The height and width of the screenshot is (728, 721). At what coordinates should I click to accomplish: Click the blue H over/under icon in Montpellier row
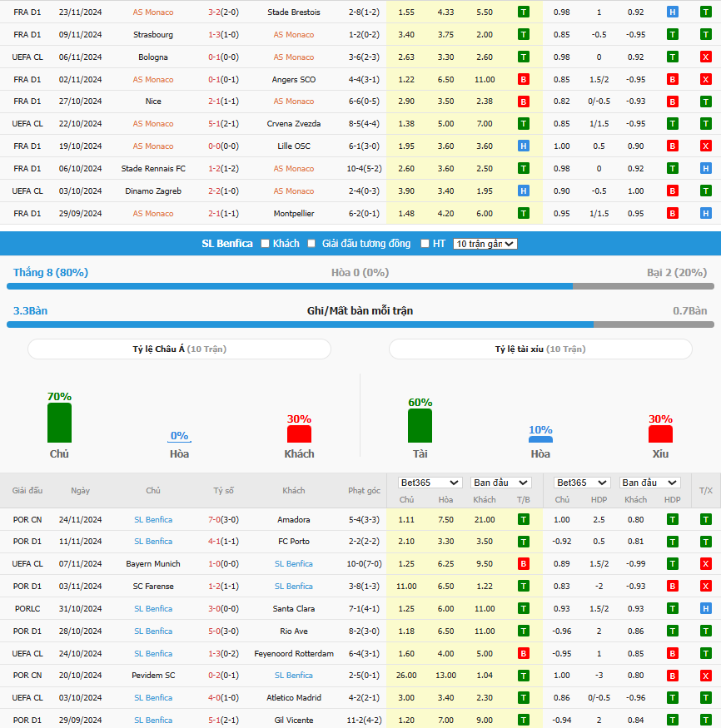point(706,214)
